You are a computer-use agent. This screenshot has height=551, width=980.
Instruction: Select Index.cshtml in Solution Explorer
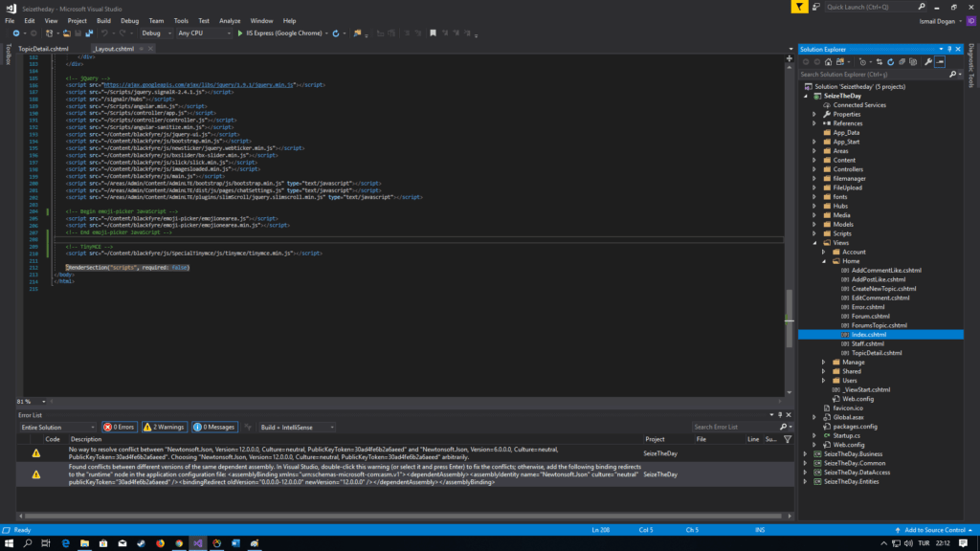(x=868, y=334)
